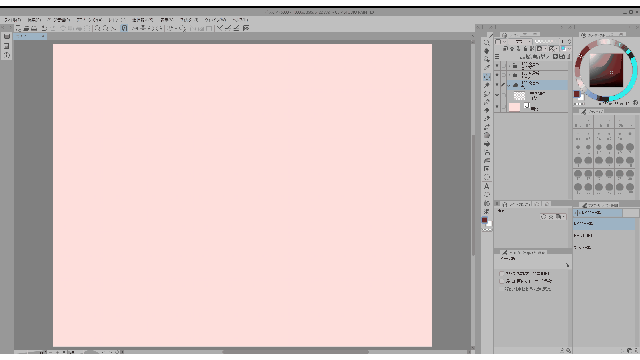Select the highlighted Selection marquee tool
Screen dimensions: 640x360
coord(487,77)
